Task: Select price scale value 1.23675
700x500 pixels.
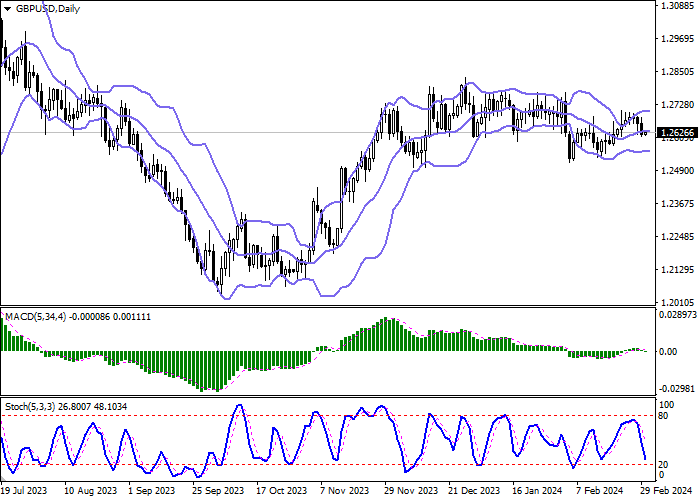Action: click(677, 204)
